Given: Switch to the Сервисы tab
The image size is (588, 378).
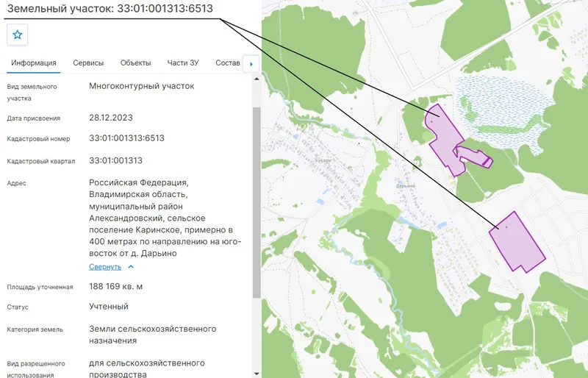Looking at the screenshot, I should click(88, 63).
